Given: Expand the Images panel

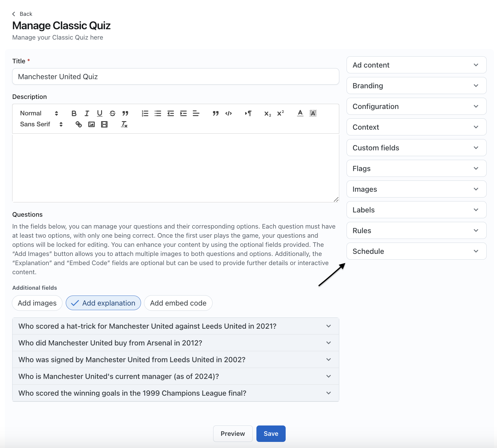Looking at the screenshot, I should click(x=416, y=189).
